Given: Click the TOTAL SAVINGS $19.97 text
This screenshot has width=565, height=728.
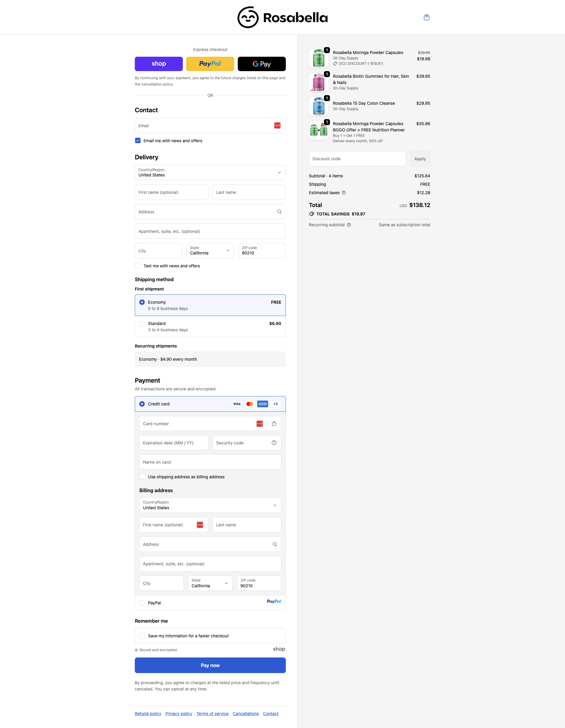Looking at the screenshot, I should click(x=340, y=214).
